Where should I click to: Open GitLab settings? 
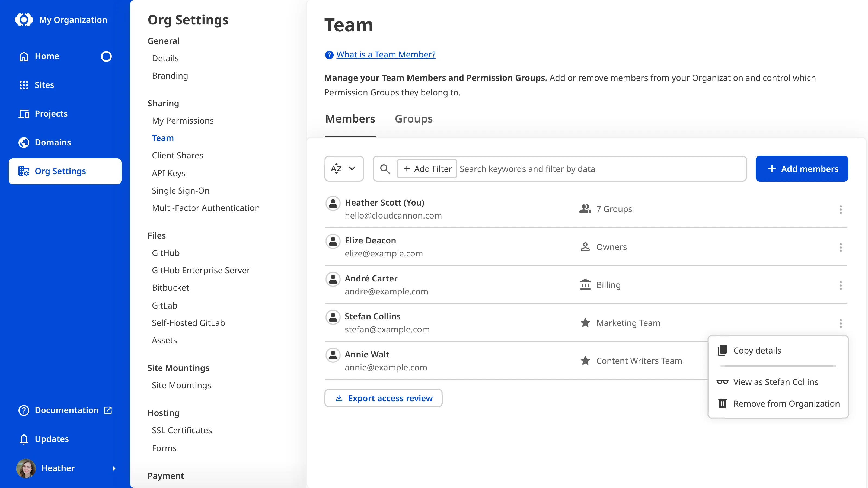(164, 306)
